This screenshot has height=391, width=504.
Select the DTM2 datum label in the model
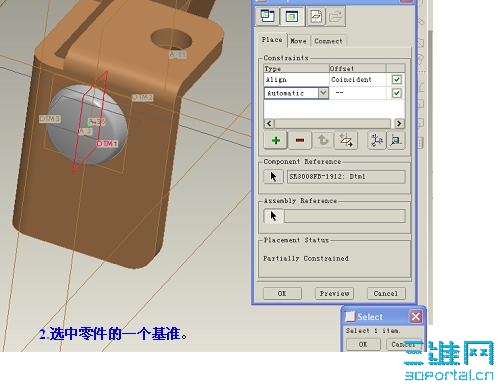click(x=143, y=97)
